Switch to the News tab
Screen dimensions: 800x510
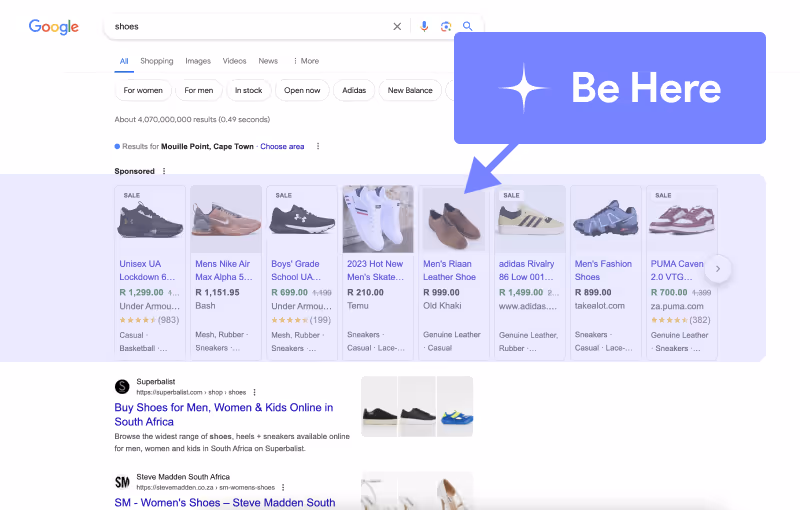(268, 61)
